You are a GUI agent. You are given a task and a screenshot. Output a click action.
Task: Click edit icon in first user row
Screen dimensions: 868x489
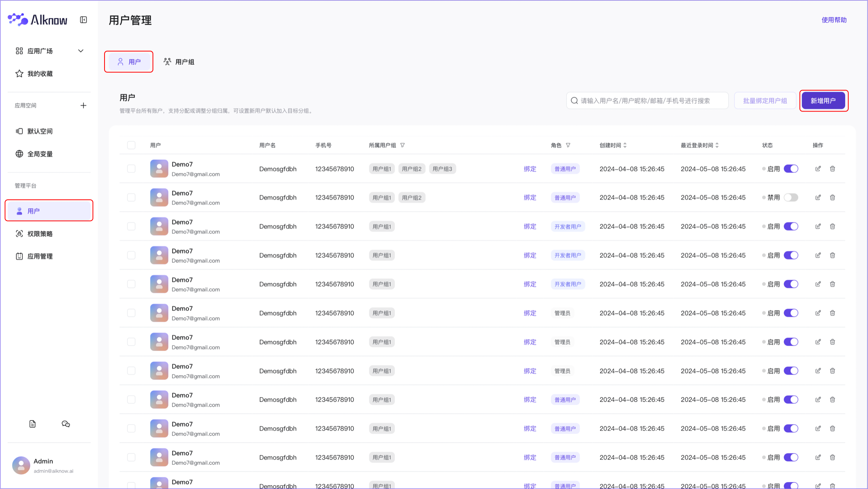(818, 169)
